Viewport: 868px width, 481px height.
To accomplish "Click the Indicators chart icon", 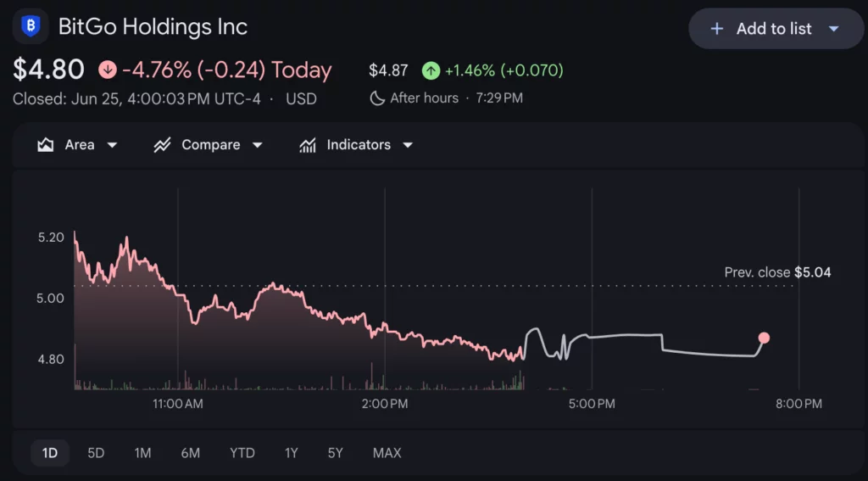I will click(308, 145).
